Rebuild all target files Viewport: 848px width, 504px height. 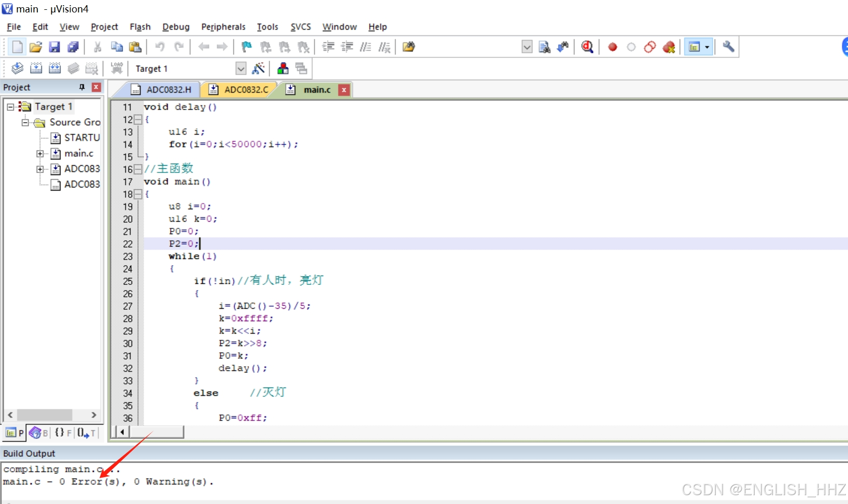54,68
